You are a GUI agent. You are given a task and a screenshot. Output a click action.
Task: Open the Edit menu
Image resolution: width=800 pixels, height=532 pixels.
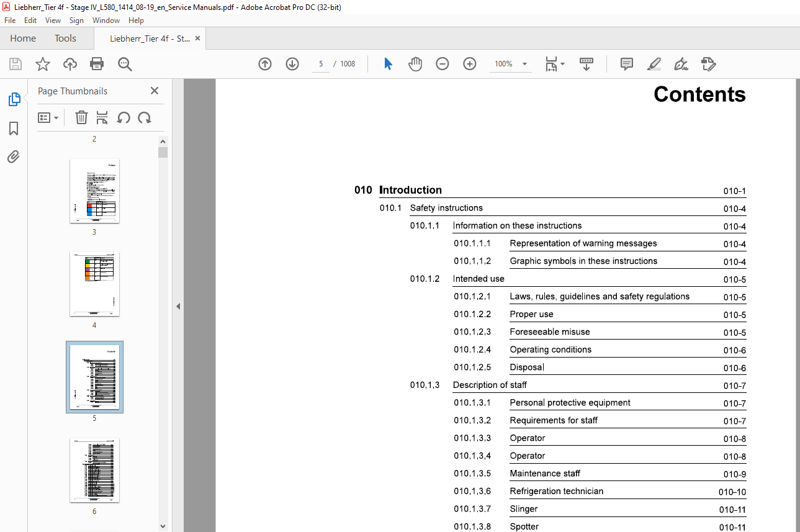[30, 20]
